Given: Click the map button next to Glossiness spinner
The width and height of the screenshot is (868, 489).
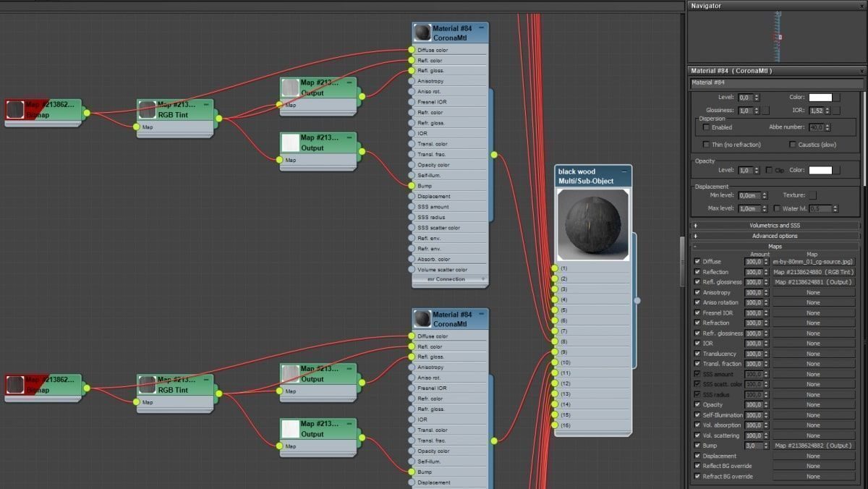Looking at the screenshot, I should point(765,111).
